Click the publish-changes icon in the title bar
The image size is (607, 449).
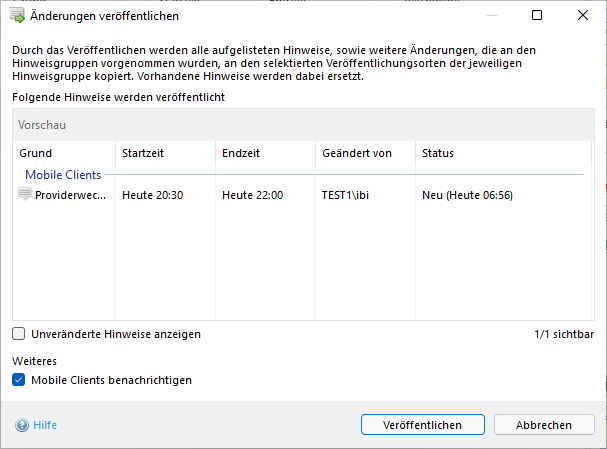coord(17,16)
